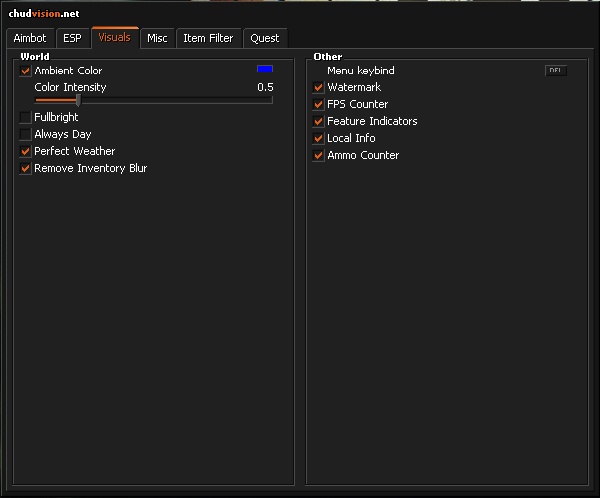This screenshot has height=498, width=600.
Task: Uncheck FPS Counter
Action: point(318,104)
